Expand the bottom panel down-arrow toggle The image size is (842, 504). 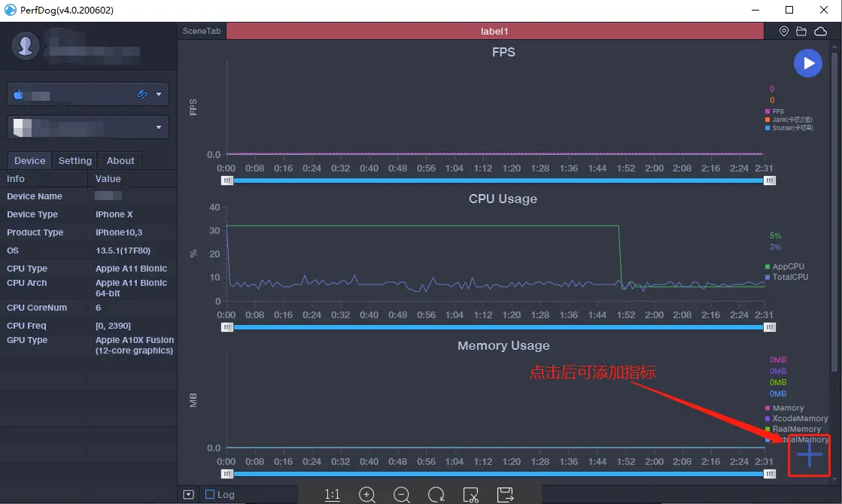188,494
